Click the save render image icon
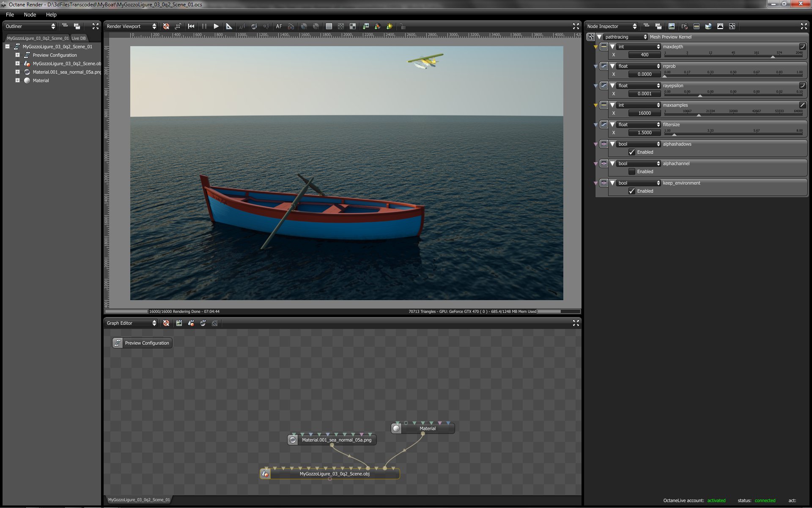Viewport: 812px width, 508px height. 366,26
